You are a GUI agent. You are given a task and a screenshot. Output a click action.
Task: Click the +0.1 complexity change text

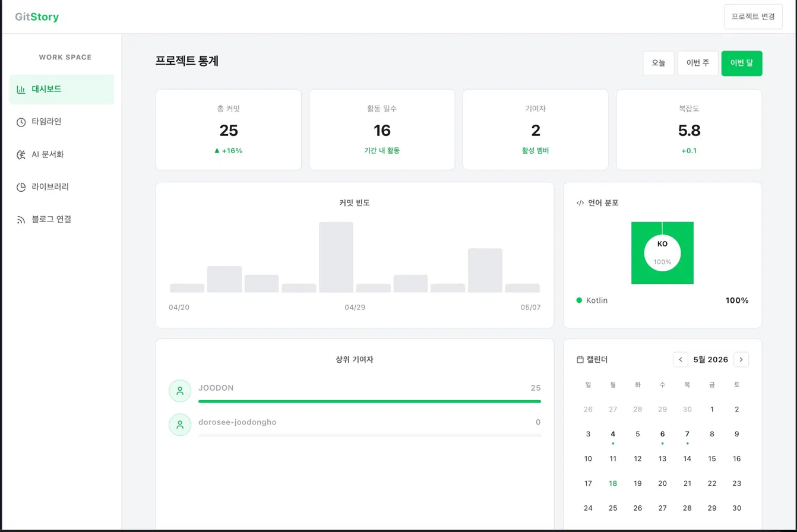point(689,151)
